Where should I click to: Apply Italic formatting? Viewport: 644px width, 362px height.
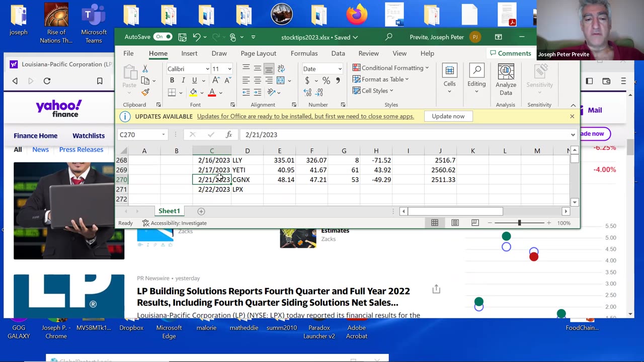pyautogui.click(x=183, y=80)
